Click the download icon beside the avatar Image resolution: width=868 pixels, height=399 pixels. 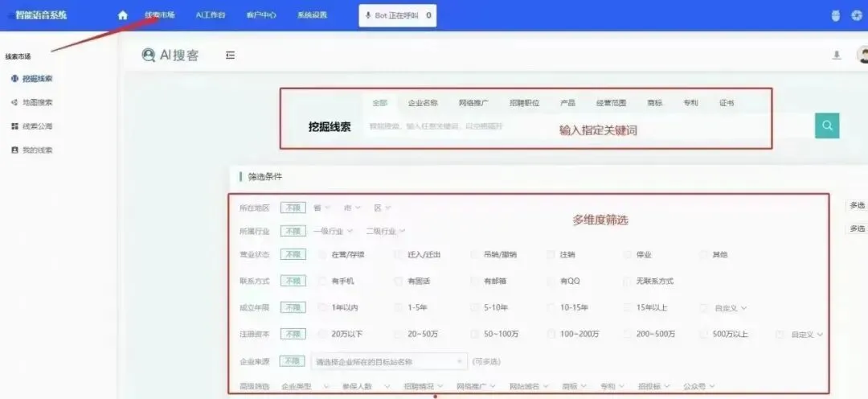click(x=837, y=55)
